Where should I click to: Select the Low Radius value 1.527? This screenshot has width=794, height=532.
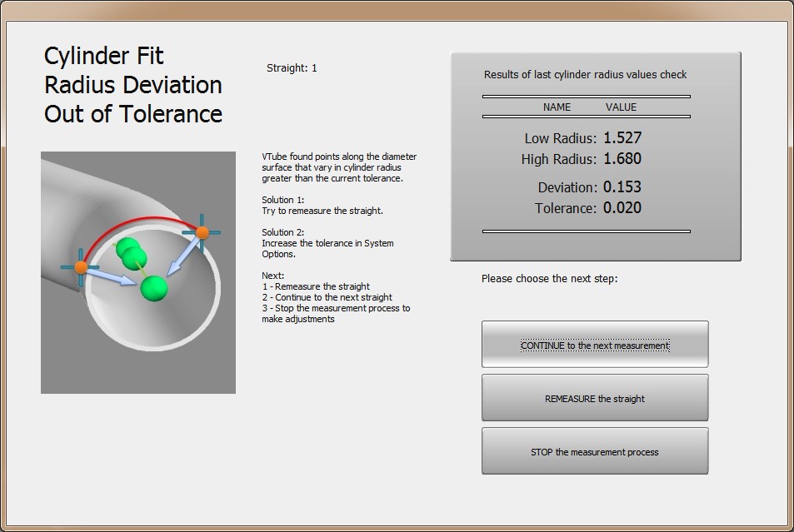[x=622, y=138]
